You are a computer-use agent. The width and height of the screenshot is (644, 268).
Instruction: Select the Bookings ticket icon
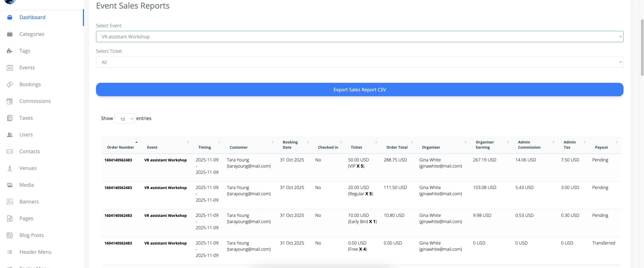click(x=10, y=84)
